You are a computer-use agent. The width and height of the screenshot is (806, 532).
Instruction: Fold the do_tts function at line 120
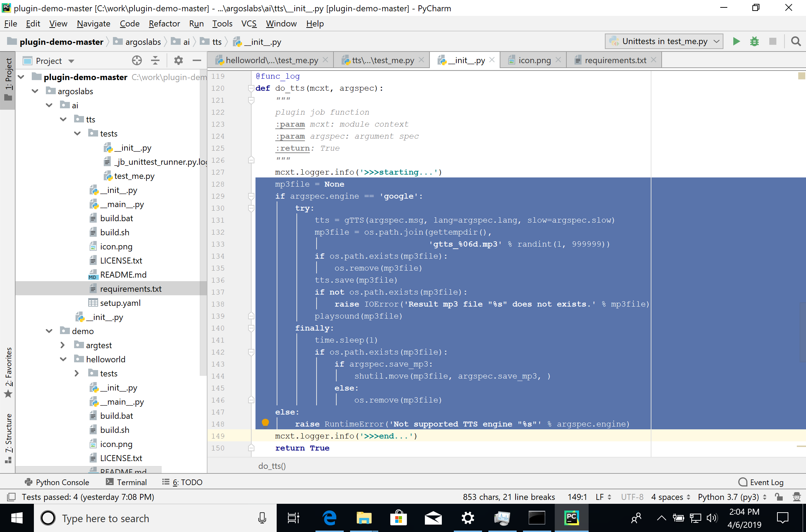(251, 88)
